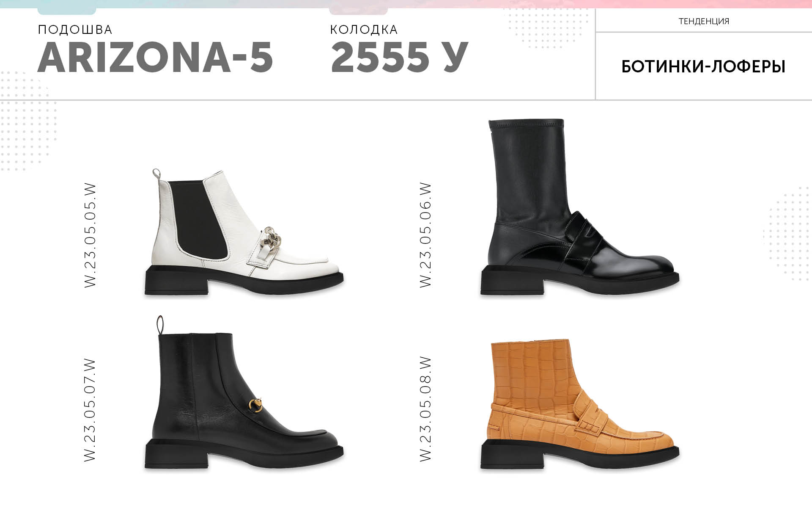Select the orange croc-embossed loafer boot
Image resolution: width=812 pixels, height=508 pixels.
[x=580, y=405]
